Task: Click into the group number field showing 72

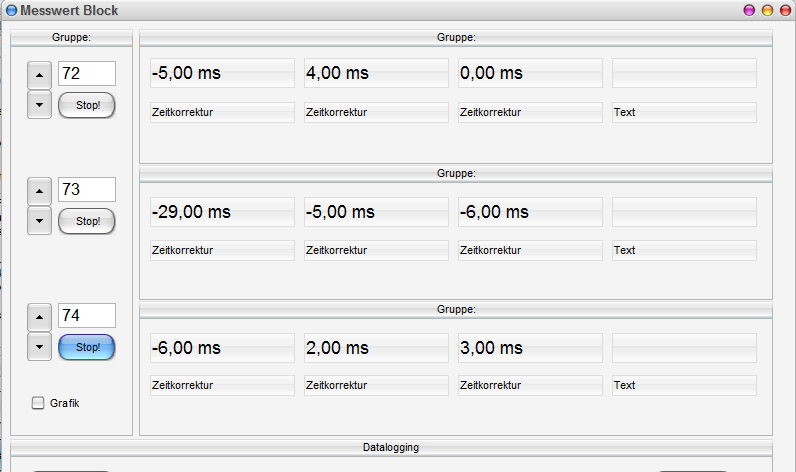Action: tap(87, 74)
